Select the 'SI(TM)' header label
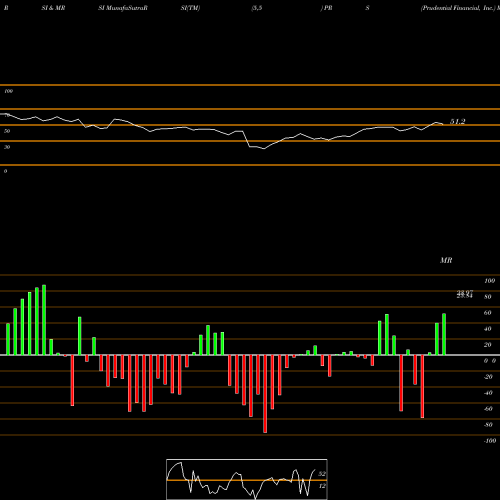The image size is (500, 500). tap(190, 8)
